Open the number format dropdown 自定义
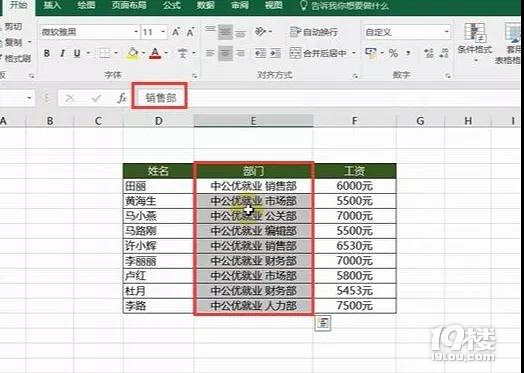The height and width of the screenshot is (373, 524). [x=407, y=32]
